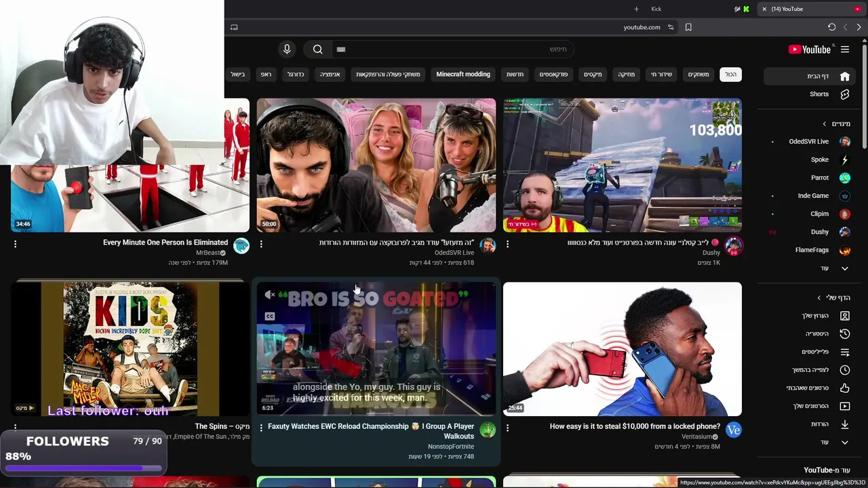Open the Dushy Fortnite live stream thumbnail
868x488 pixels.
click(623, 165)
